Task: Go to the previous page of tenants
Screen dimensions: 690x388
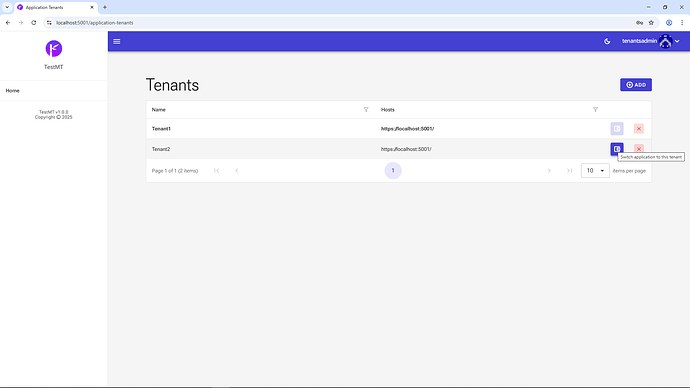Action: click(237, 171)
